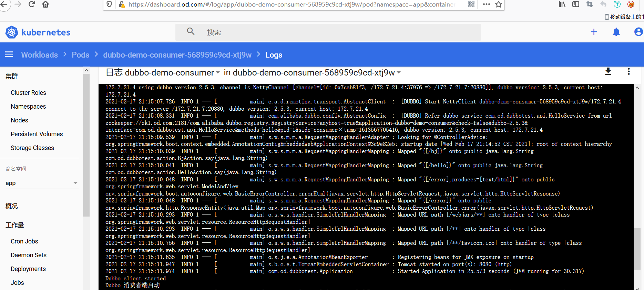Click the browser forward arrow

[18, 4]
